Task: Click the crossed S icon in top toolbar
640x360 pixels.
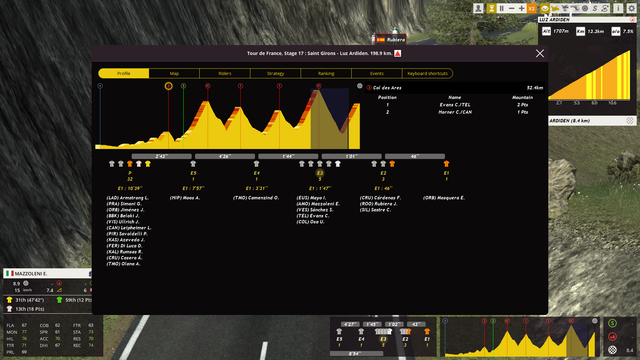Action: pos(605,8)
